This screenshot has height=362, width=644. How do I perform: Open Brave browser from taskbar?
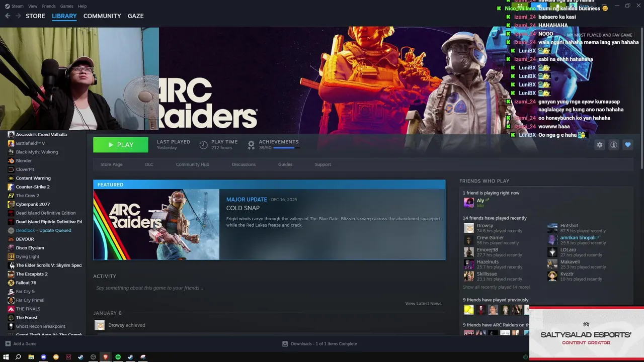[105, 357]
